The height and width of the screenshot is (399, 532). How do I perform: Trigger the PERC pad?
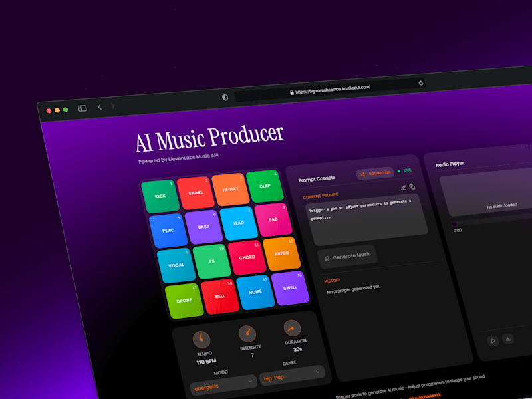coord(168,231)
